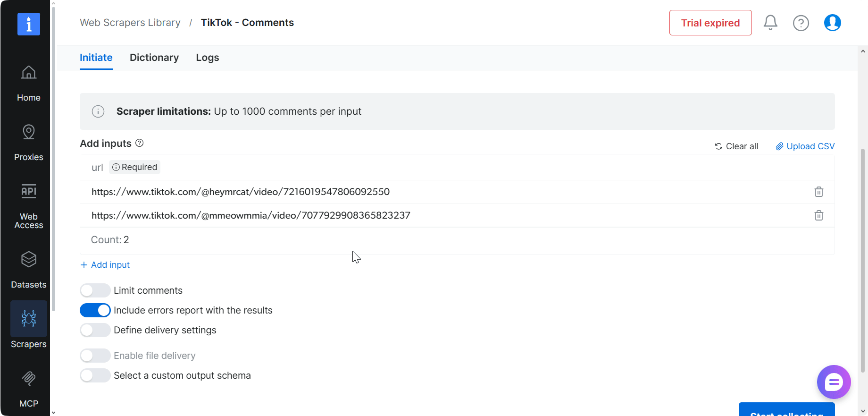Go to Proxies in the sidebar
The height and width of the screenshot is (416, 868).
(29, 144)
